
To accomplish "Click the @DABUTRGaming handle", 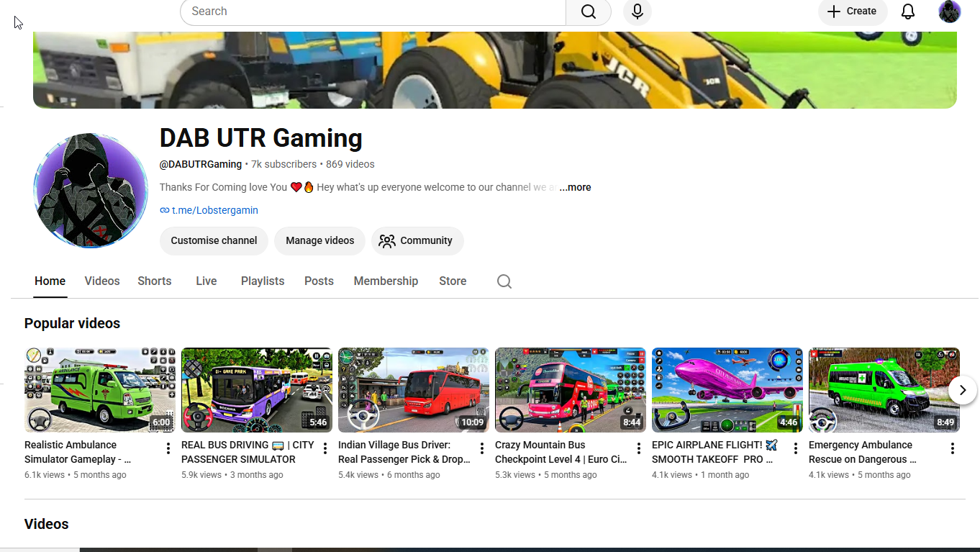I will (201, 164).
